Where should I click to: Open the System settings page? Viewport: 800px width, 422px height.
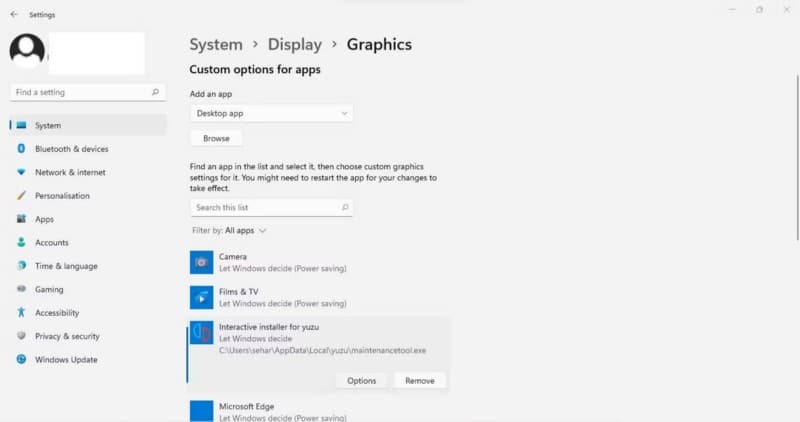pos(88,125)
